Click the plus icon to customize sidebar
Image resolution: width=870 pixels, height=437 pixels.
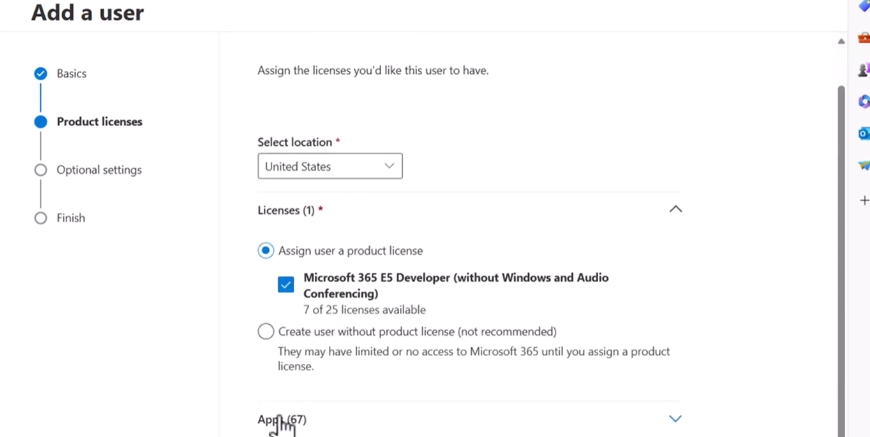click(864, 201)
